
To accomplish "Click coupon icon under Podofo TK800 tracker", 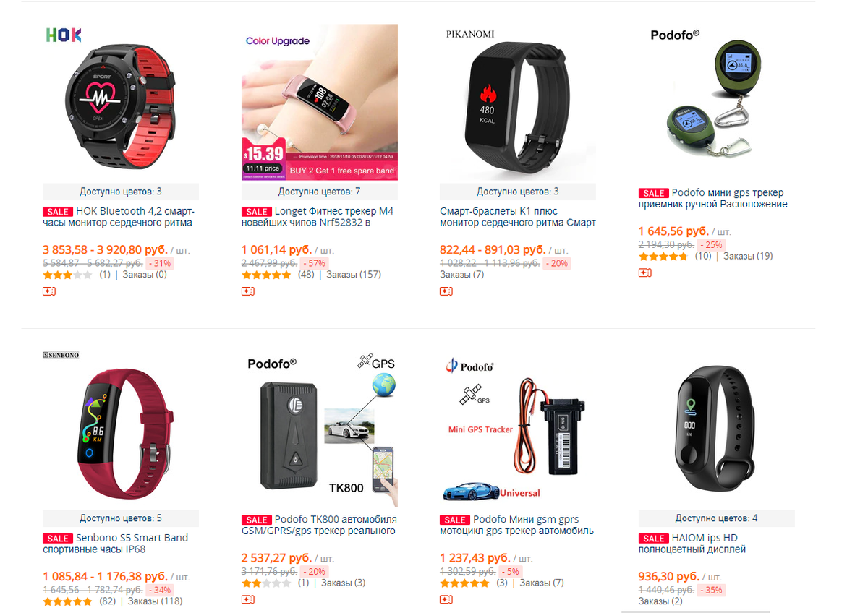I will [247, 599].
